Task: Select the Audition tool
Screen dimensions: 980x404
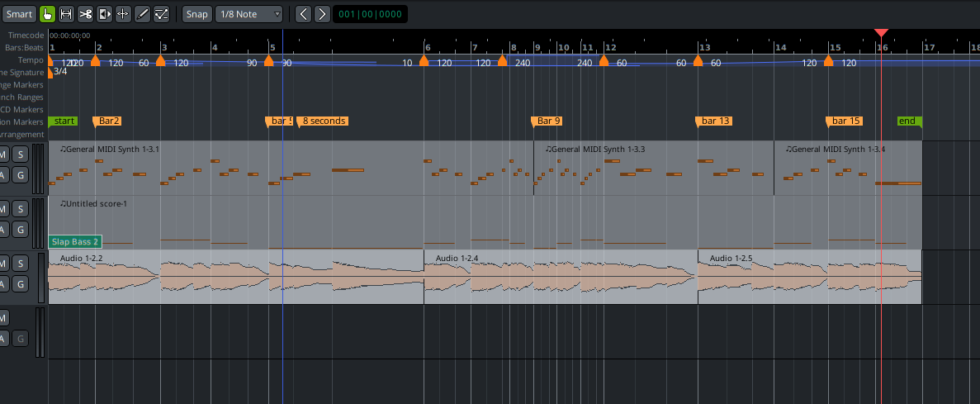Action: pos(104,14)
